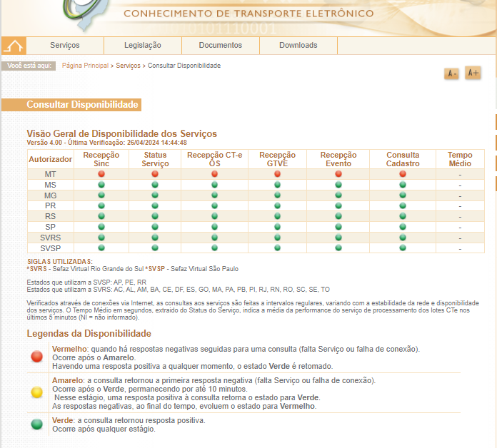Image resolution: width=497 pixels, height=448 pixels.
Task: Click MS green status under Consulta Cadastro
Action: pyautogui.click(x=403, y=185)
